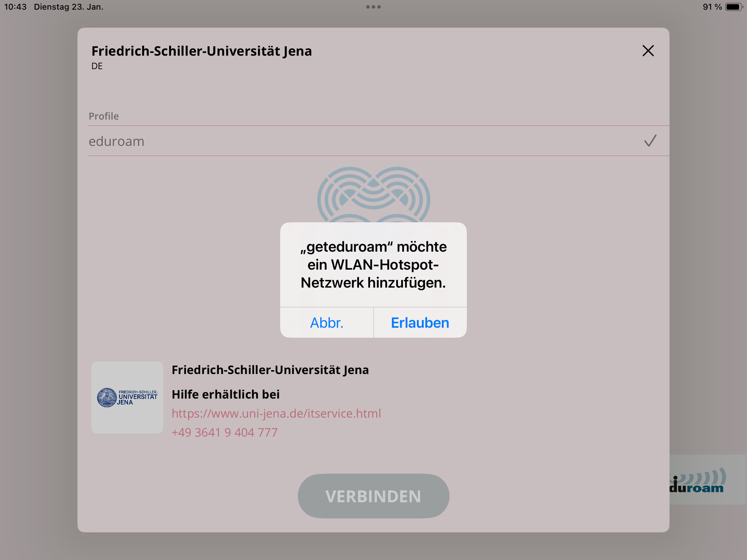
Task: Close the Friedrich-Schiller-Universität Jena sheet
Action: pos(648,51)
